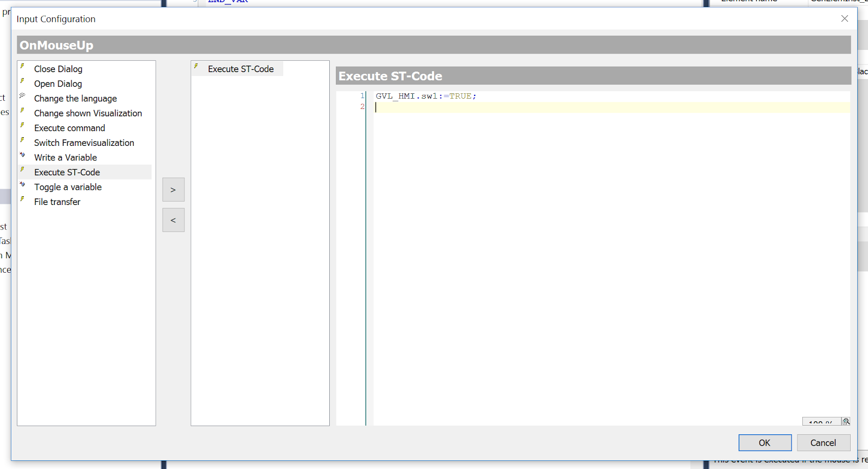Select File transfer action
Image resolution: width=868 pixels, height=469 pixels.
57,202
